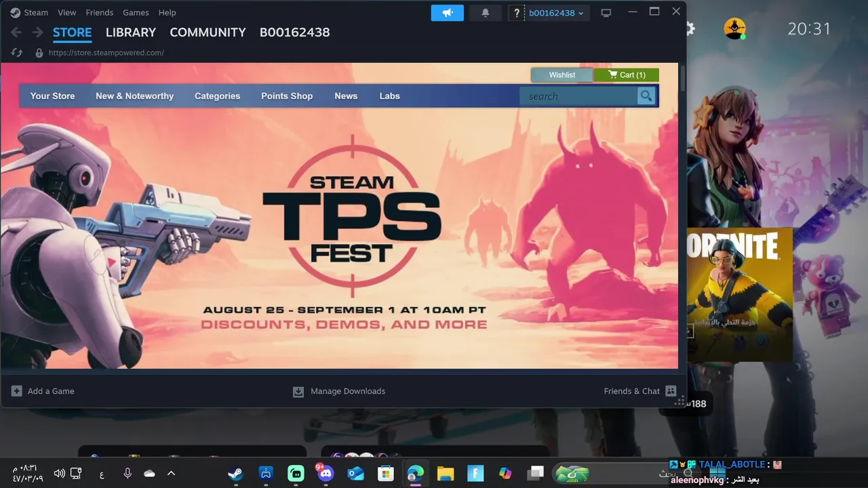Click the padlock icon beside the URL
The width and height of the screenshot is (868, 488).
pos(39,52)
